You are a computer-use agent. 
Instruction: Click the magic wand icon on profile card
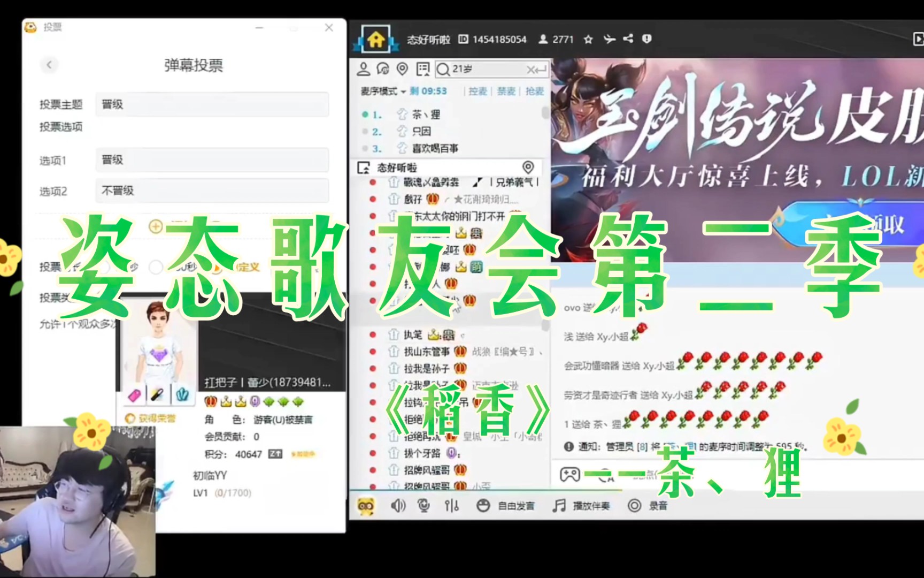[x=158, y=395]
